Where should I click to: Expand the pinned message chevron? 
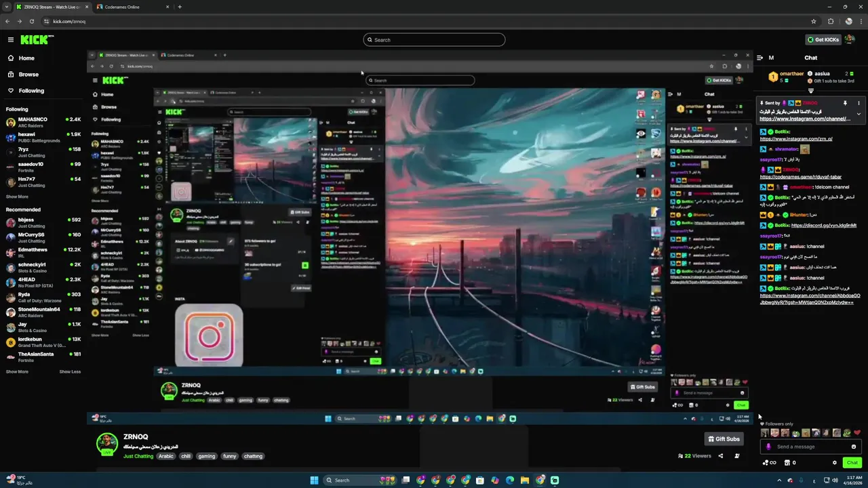(x=859, y=114)
